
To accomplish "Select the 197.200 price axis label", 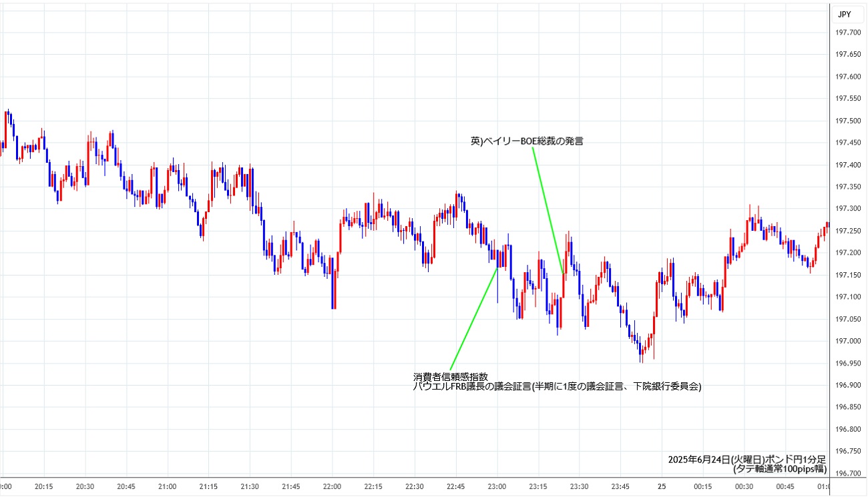I will pyautogui.click(x=848, y=253).
